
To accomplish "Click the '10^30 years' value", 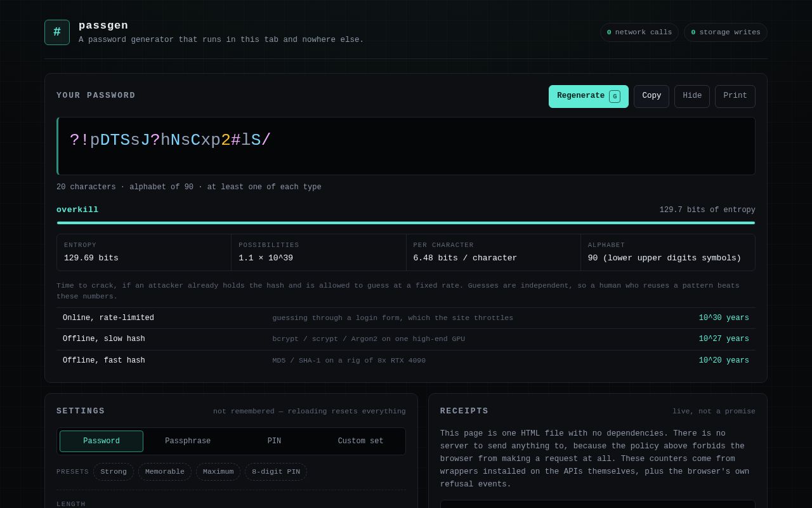I will (x=724, y=318).
